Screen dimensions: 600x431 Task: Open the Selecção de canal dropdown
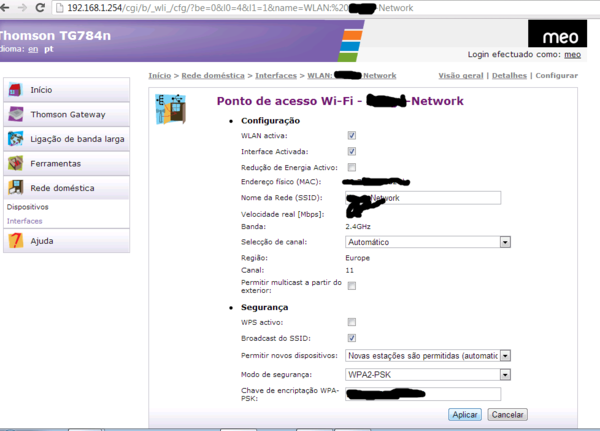pos(428,242)
